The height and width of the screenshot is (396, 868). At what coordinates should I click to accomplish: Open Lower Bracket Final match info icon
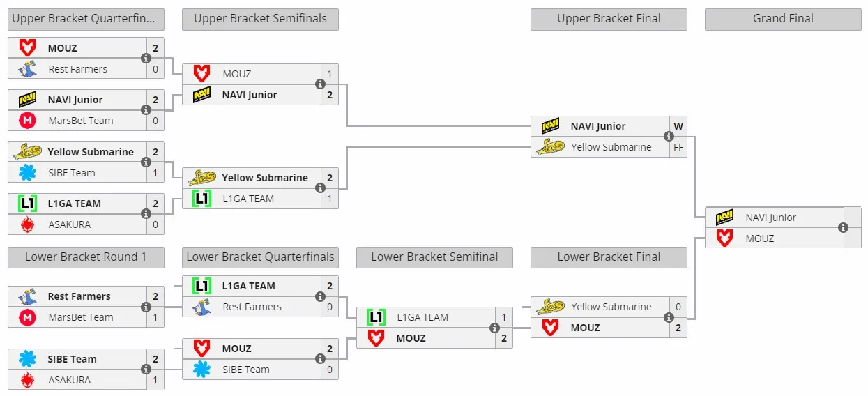[x=669, y=317]
